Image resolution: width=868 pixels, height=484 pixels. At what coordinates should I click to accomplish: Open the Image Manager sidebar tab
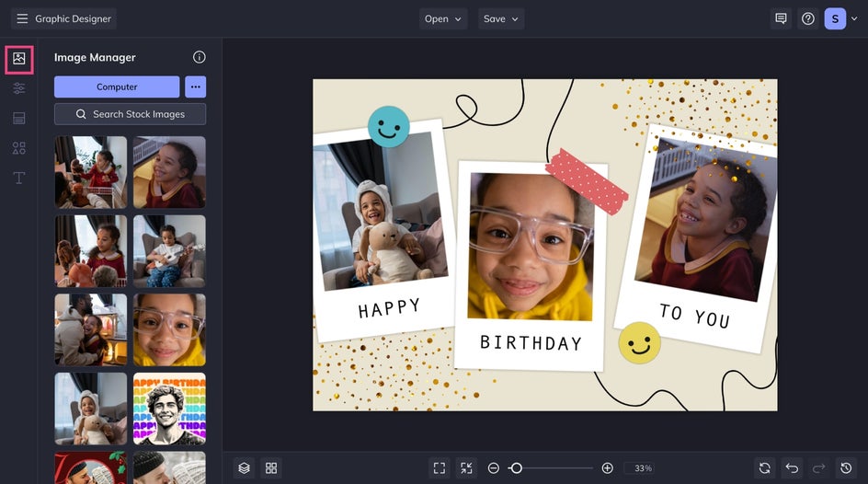(x=18, y=59)
